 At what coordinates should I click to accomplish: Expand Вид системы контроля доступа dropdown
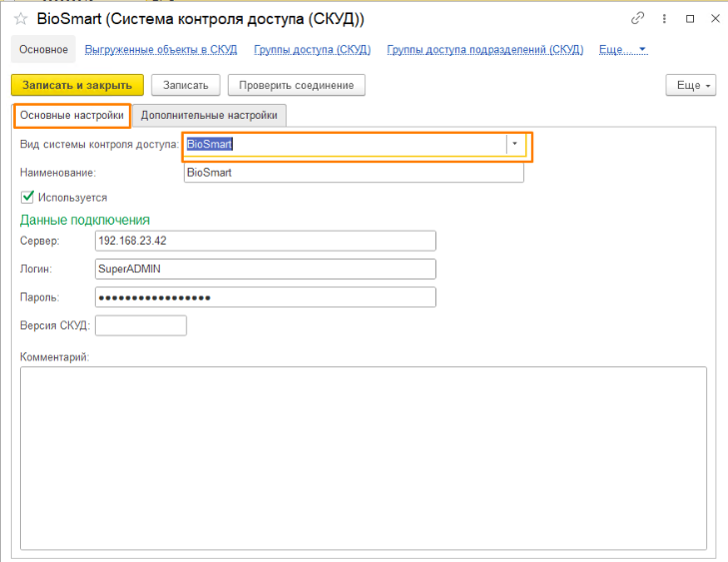coord(514,145)
